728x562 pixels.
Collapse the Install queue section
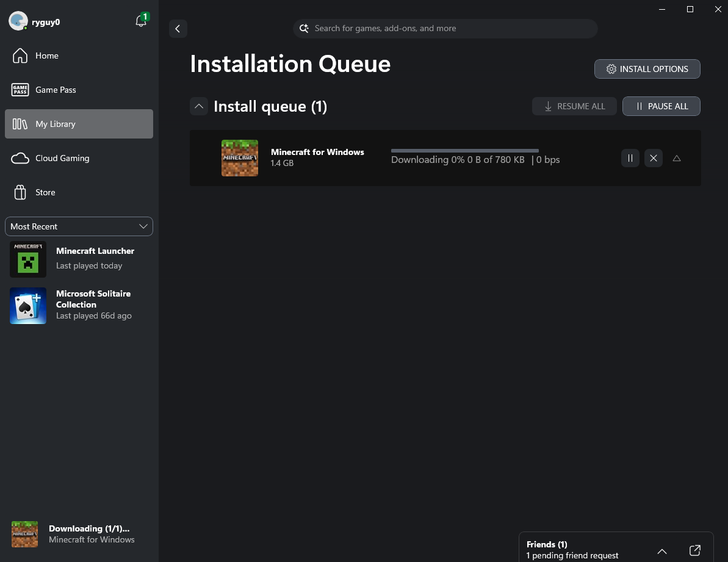[x=199, y=106]
